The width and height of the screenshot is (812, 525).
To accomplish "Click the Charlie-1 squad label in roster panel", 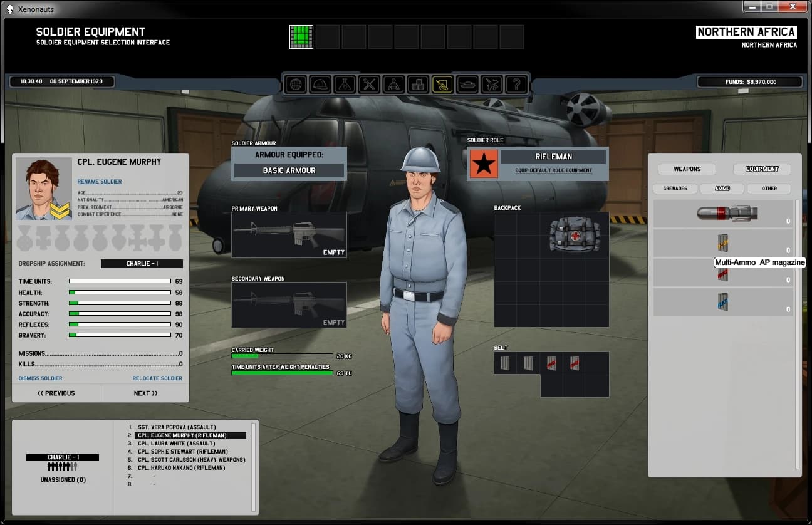I will [63, 457].
